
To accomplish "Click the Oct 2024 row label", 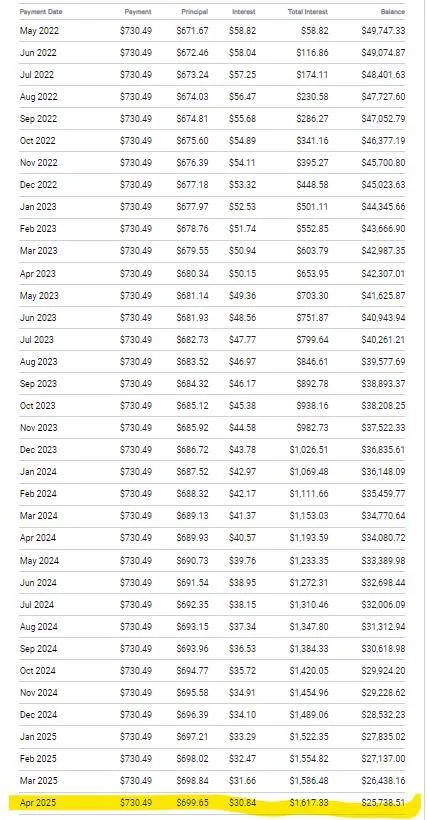I will pos(38,670).
